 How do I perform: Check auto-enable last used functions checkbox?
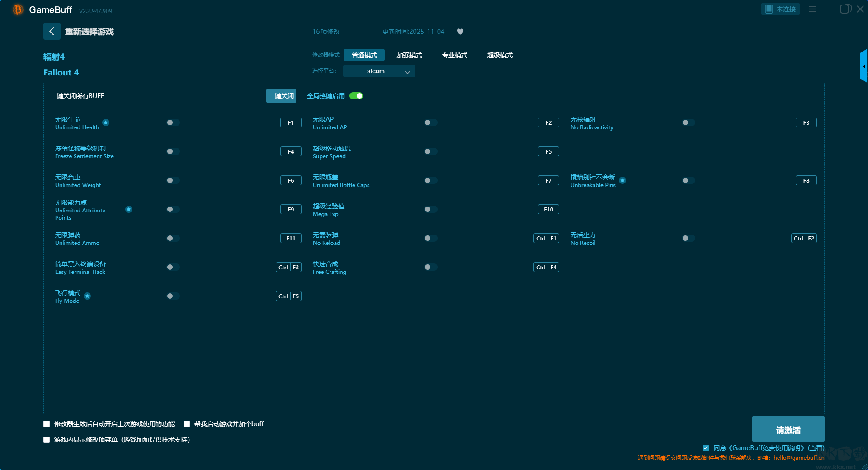[47, 424]
